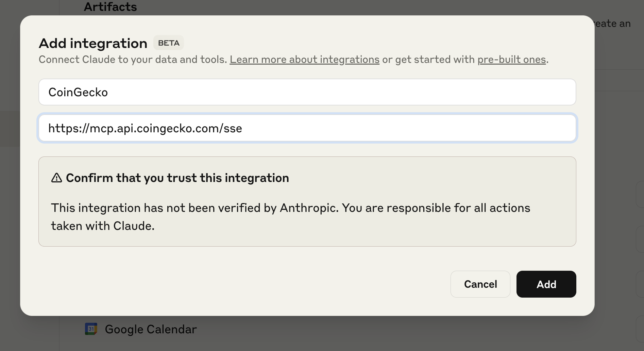Focus the integration name field containing CoinGecko
Image resolution: width=644 pixels, height=351 pixels.
307,92
